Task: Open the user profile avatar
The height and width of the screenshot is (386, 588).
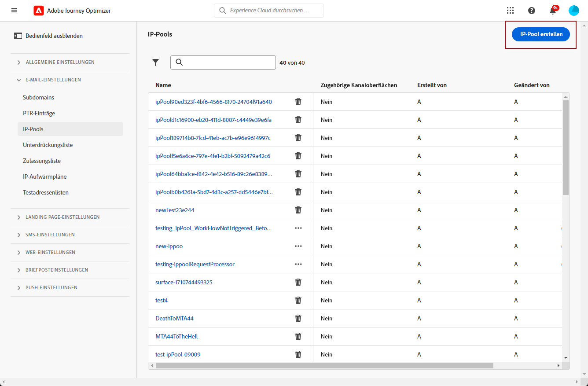Action: [x=574, y=11]
